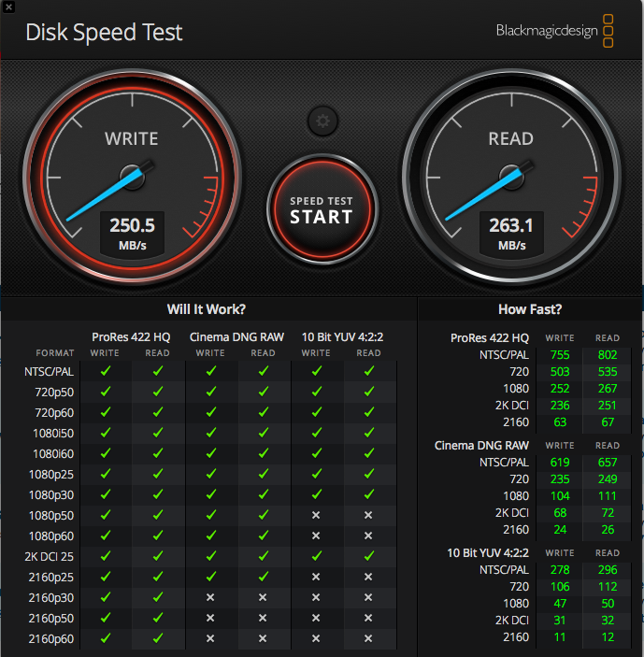Click the 10 Bit YUV read checkmark for 1080p30

click(x=369, y=494)
